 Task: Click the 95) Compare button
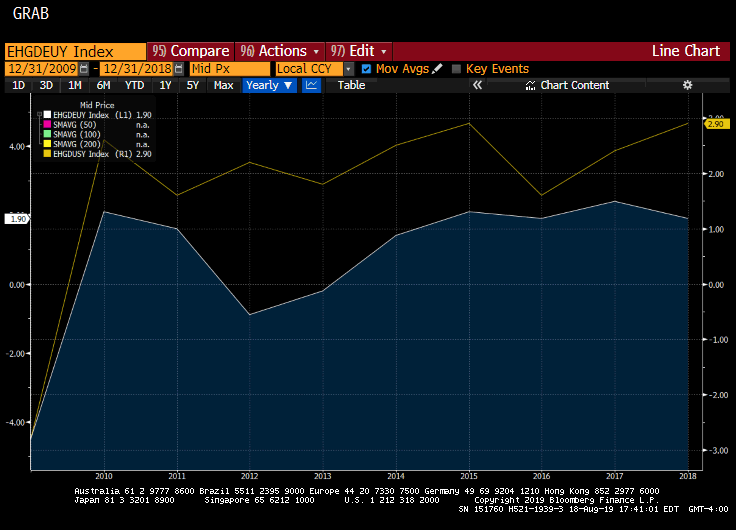191,51
